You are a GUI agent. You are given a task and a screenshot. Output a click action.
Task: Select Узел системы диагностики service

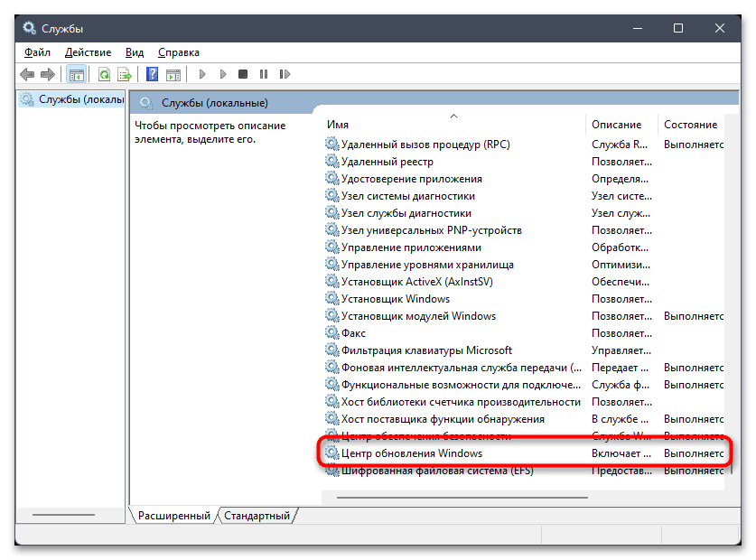tap(408, 196)
